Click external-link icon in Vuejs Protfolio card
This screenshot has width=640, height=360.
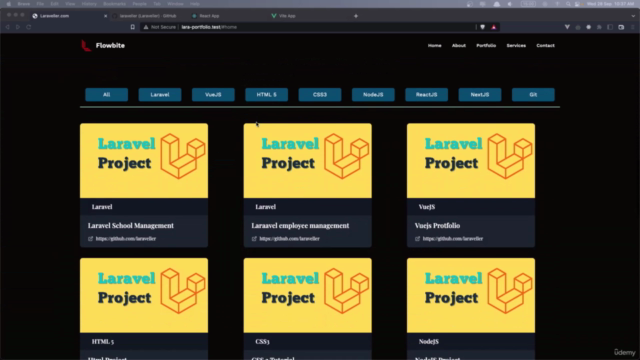(x=418, y=239)
